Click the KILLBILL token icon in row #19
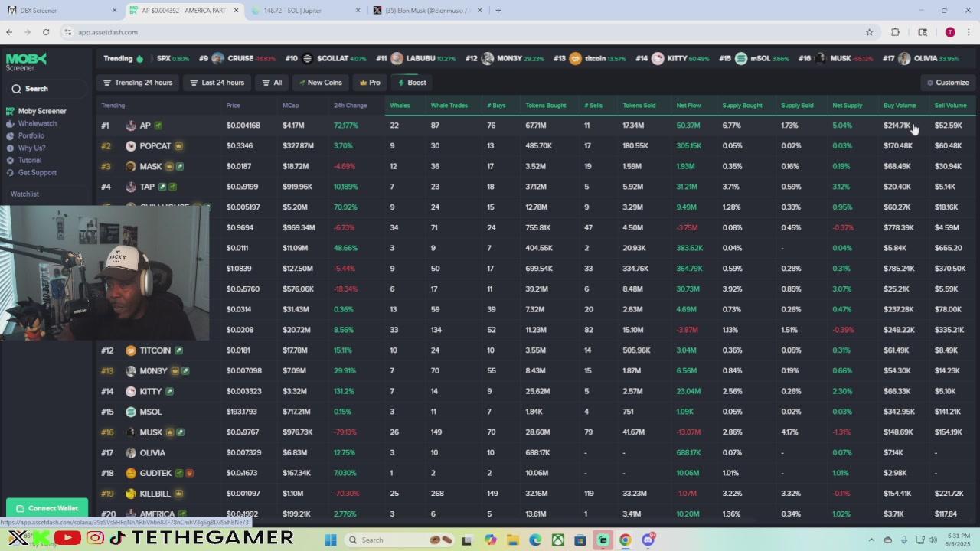This screenshot has width=980, height=551. pos(131,494)
